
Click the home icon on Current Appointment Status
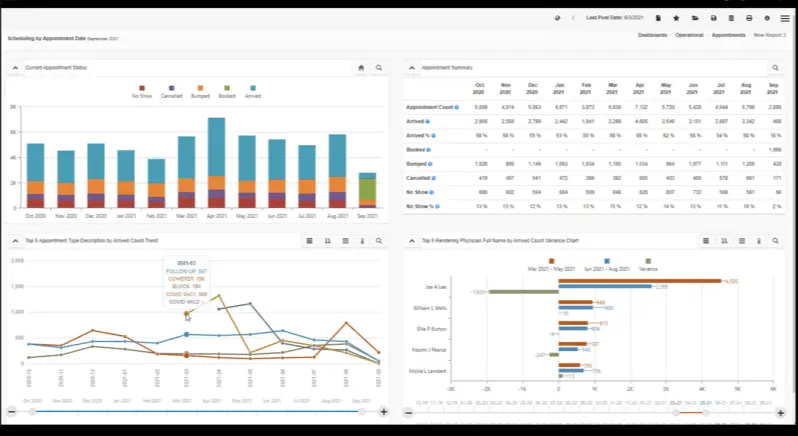coord(361,68)
